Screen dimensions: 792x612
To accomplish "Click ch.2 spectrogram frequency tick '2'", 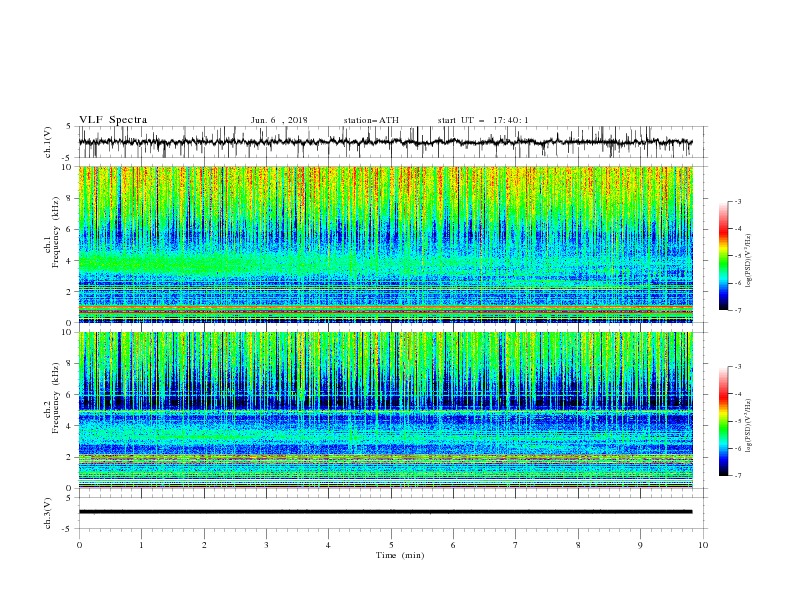I will (70, 457).
